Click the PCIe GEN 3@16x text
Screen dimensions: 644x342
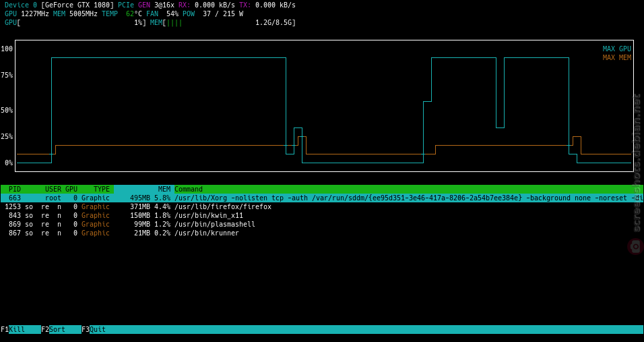click(146, 5)
